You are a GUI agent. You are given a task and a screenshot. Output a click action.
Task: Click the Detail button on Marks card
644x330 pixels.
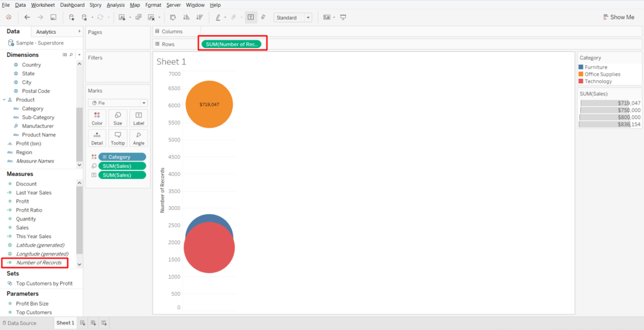[x=97, y=138]
